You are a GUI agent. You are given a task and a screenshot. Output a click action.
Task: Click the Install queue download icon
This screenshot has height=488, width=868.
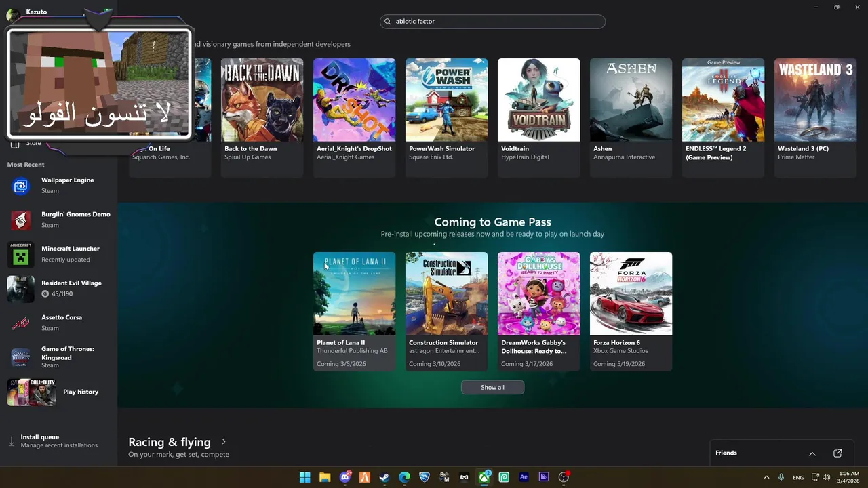[x=12, y=441]
